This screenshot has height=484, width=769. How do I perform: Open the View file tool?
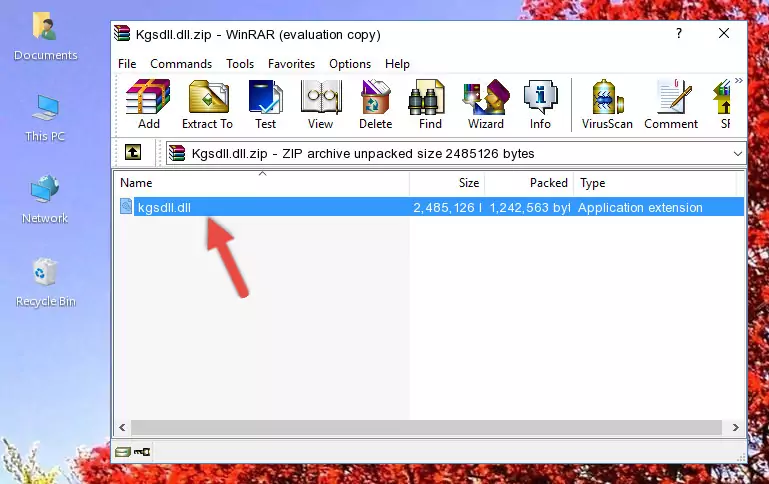[321, 103]
